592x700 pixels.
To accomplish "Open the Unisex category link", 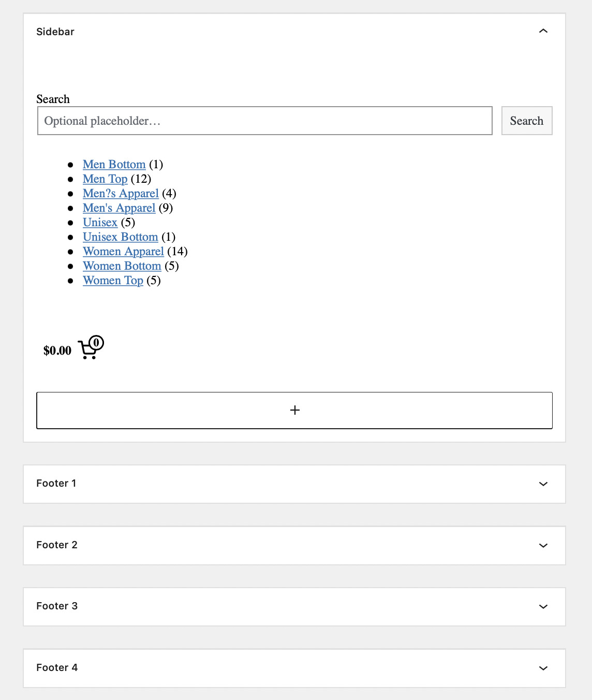I will tap(100, 222).
